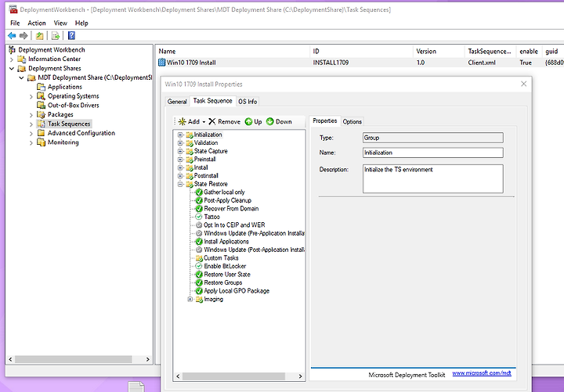Click the Restore Groups step icon
The width and height of the screenshot is (564, 392).
click(199, 282)
